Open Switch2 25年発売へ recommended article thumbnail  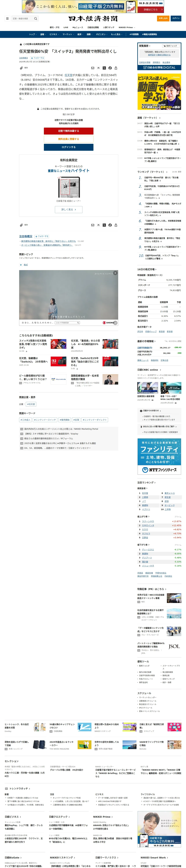(x=58, y=362)
